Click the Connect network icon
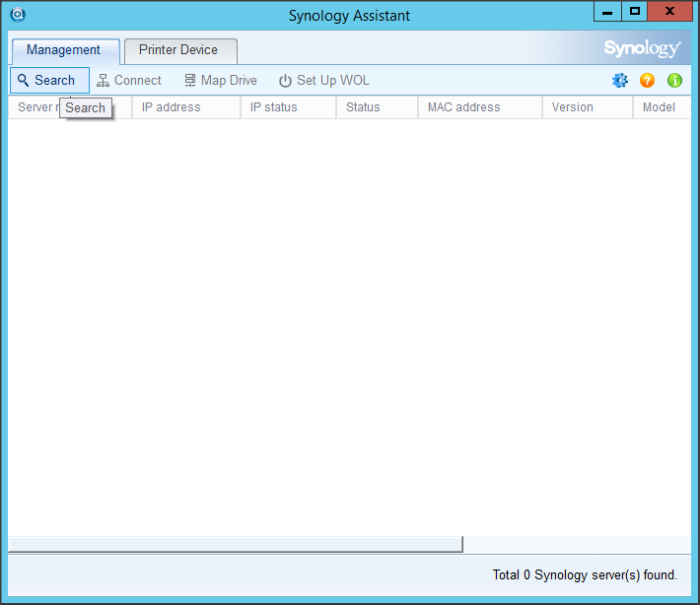Screen dimensions: 700x605 coord(104,81)
